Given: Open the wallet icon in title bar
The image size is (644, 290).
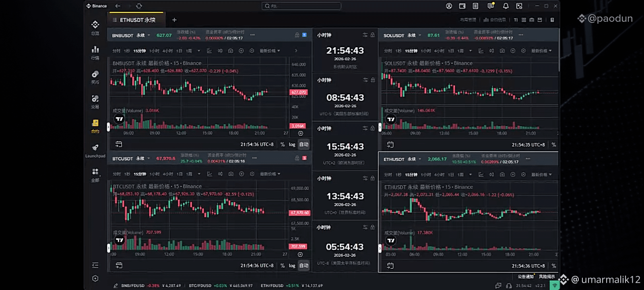Looking at the screenshot, I should click(x=462, y=6).
